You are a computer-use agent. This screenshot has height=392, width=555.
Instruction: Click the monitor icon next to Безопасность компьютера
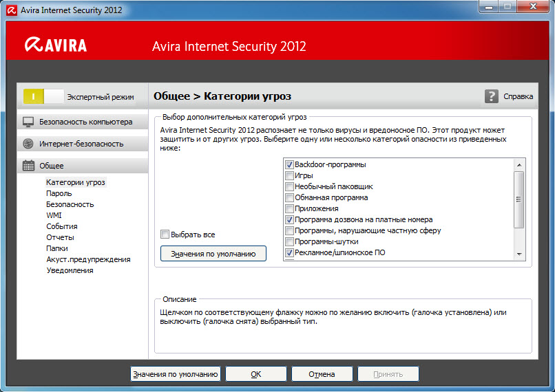pyautogui.click(x=28, y=122)
